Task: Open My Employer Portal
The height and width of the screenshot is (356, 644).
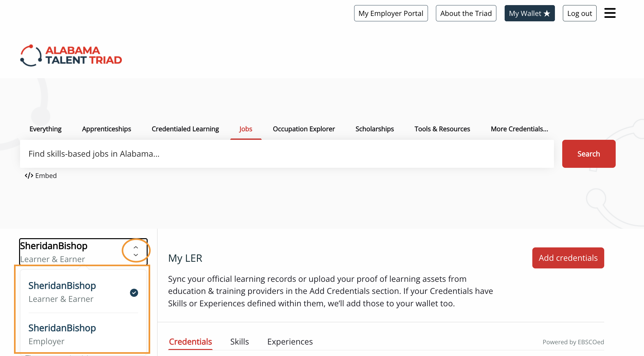Action: 391,13
